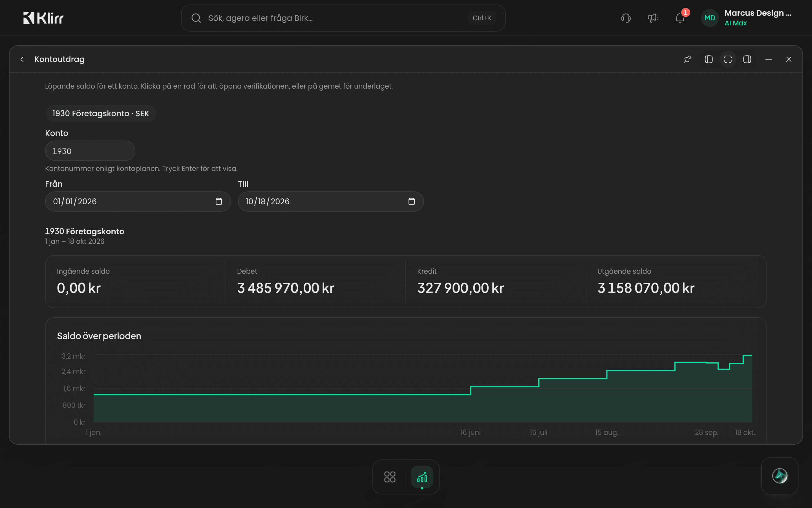Open the Birk assistant bubble
The width and height of the screenshot is (812, 508).
point(780,476)
